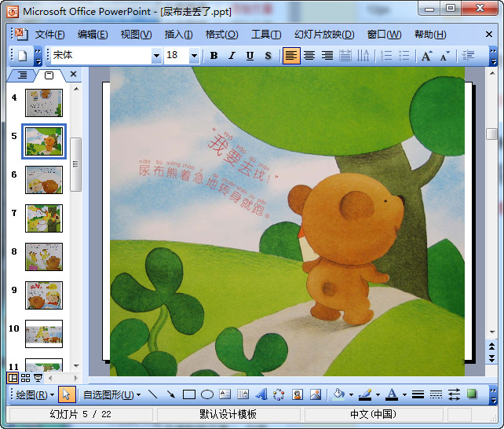Open the Fill Color dropdown arrow

click(351, 394)
